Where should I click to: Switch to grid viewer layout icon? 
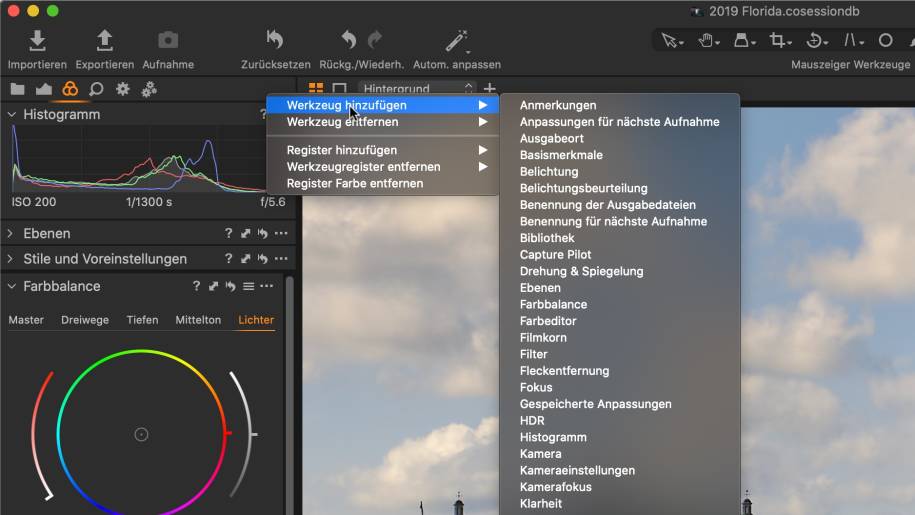click(316, 88)
